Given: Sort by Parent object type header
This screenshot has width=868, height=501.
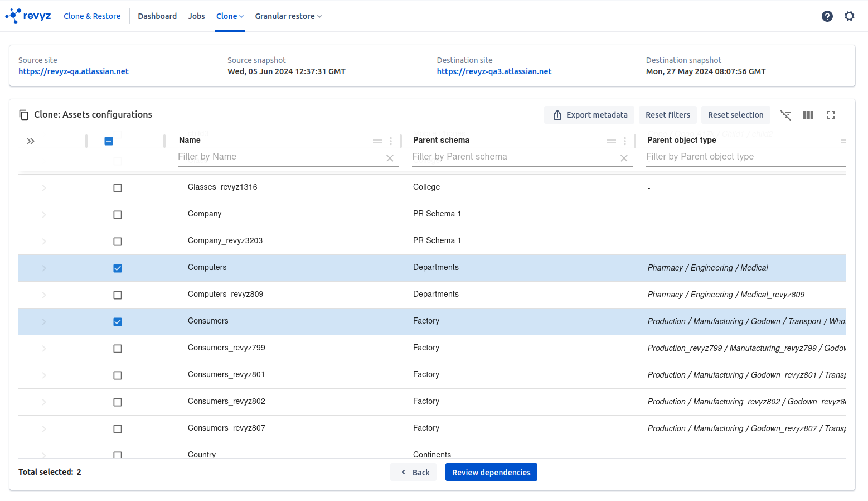Looking at the screenshot, I should click(681, 140).
